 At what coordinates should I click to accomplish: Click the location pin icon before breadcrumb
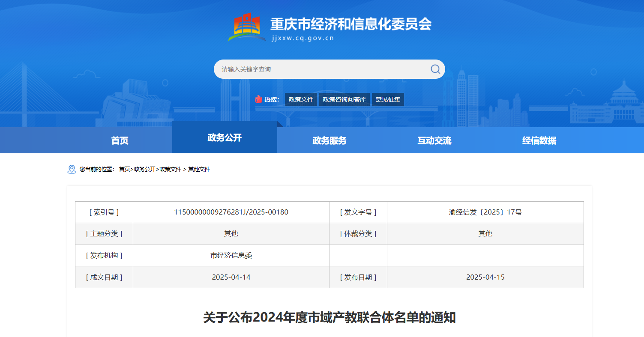72,169
